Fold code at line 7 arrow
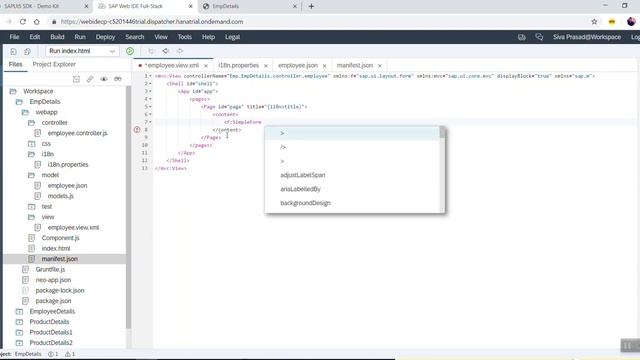 tap(150, 122)
